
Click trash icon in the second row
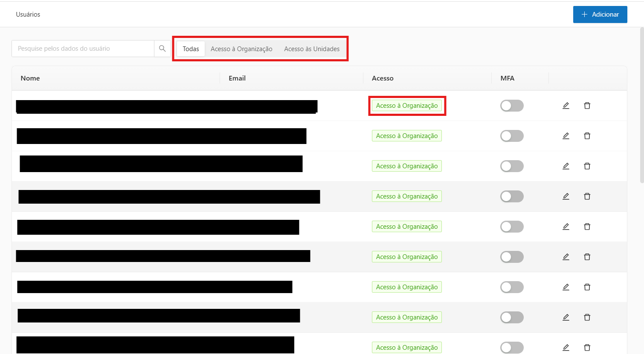click(587, 136)
